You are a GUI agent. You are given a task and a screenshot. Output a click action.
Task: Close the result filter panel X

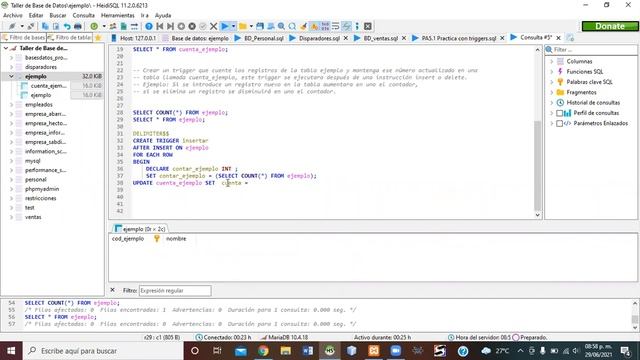point(113,290)
